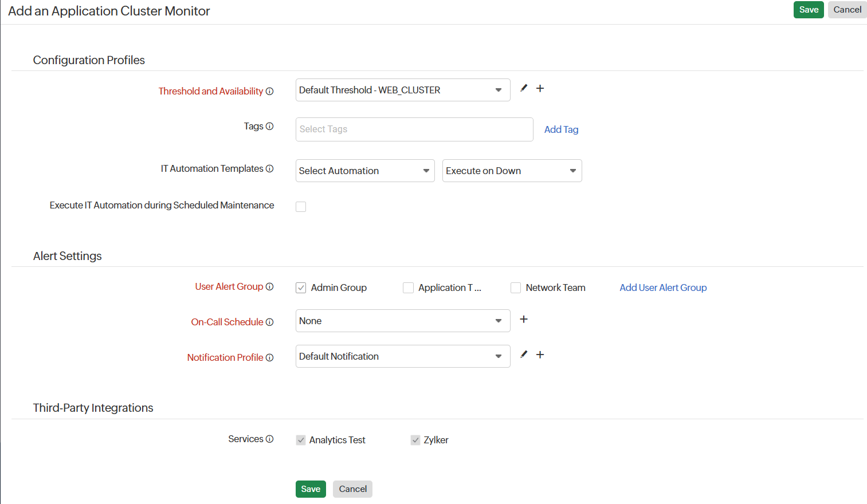Save the application cluster monitor

coord(809,10)
